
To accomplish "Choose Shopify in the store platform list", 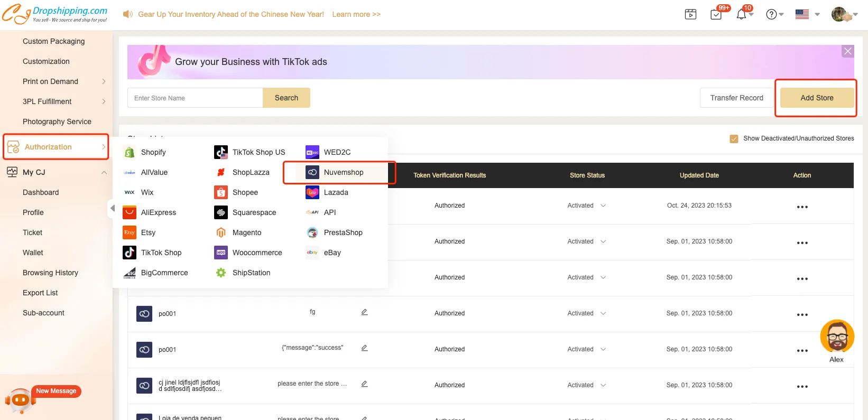I will (x=153, y=152).
